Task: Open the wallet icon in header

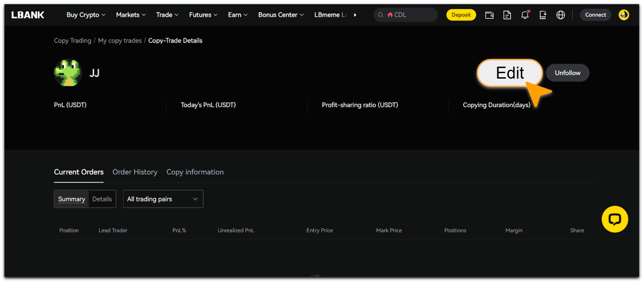Action: click(x=489, y=15)
